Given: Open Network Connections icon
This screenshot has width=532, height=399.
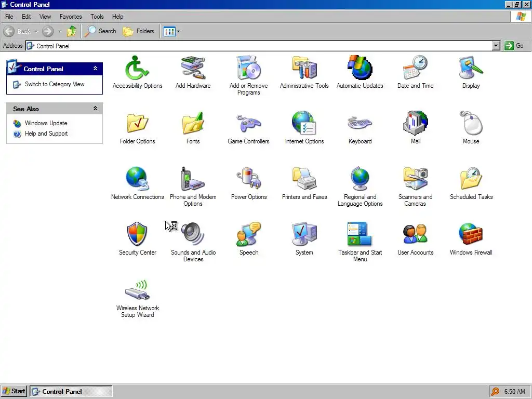Looking at the screenshot, I should (x=137, y=179).
